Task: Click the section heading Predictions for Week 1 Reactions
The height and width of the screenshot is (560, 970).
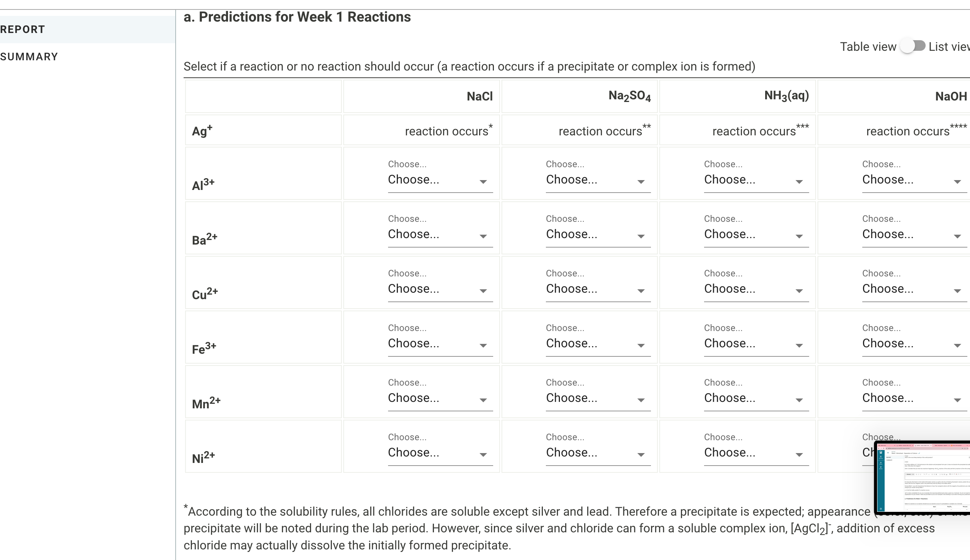Action: click(297, 16)
